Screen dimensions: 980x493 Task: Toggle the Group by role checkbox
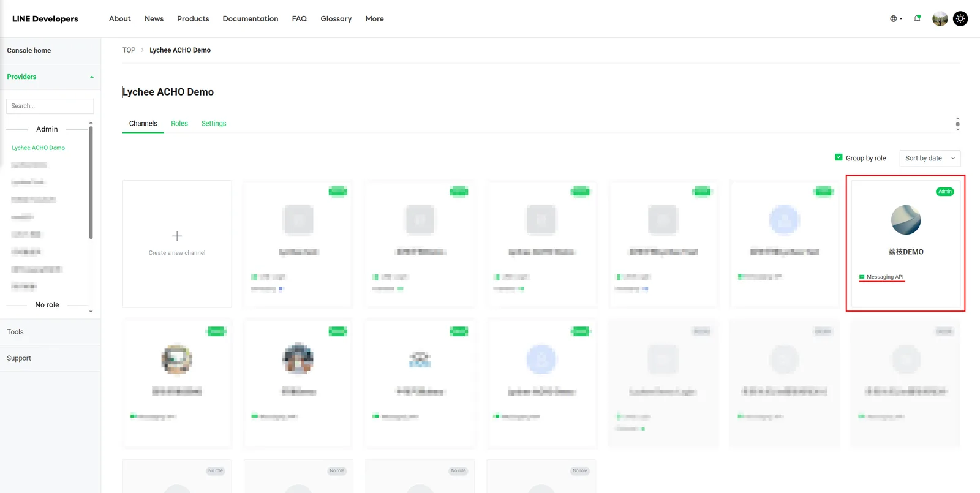click(x=839, y=157)
